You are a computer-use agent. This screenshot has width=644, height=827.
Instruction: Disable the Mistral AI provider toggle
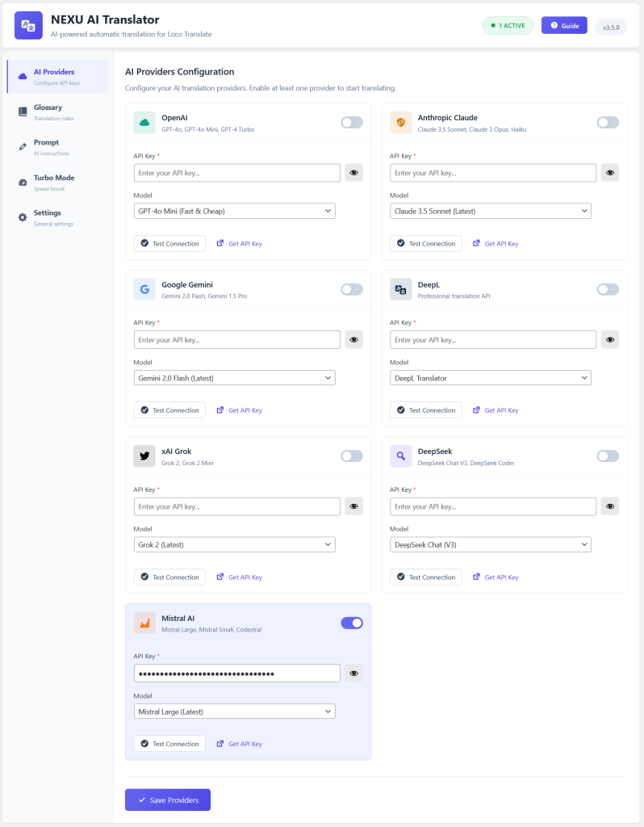tap(352, 623)
